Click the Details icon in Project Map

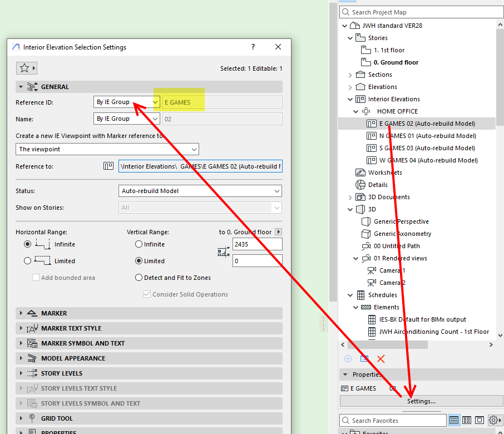click(x=360, y=185)
